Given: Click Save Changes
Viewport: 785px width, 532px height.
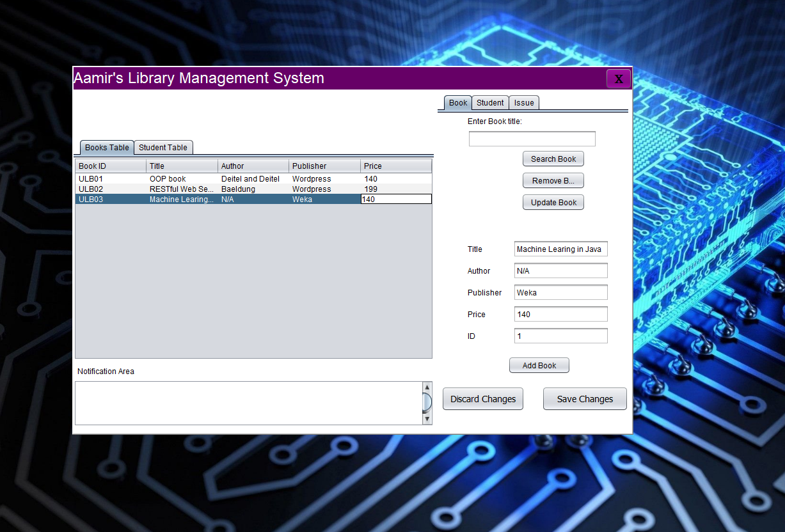Looking at the screenshot, I should click(x=584, y=398).
